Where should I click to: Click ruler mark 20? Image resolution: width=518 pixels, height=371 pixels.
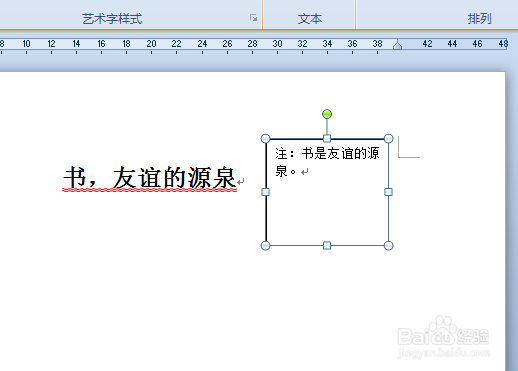[x=151, y=44]
